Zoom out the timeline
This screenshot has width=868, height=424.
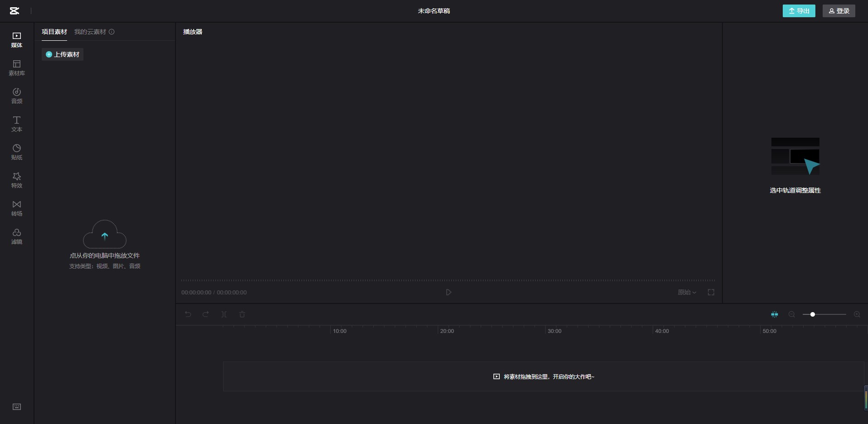[792, 314]
